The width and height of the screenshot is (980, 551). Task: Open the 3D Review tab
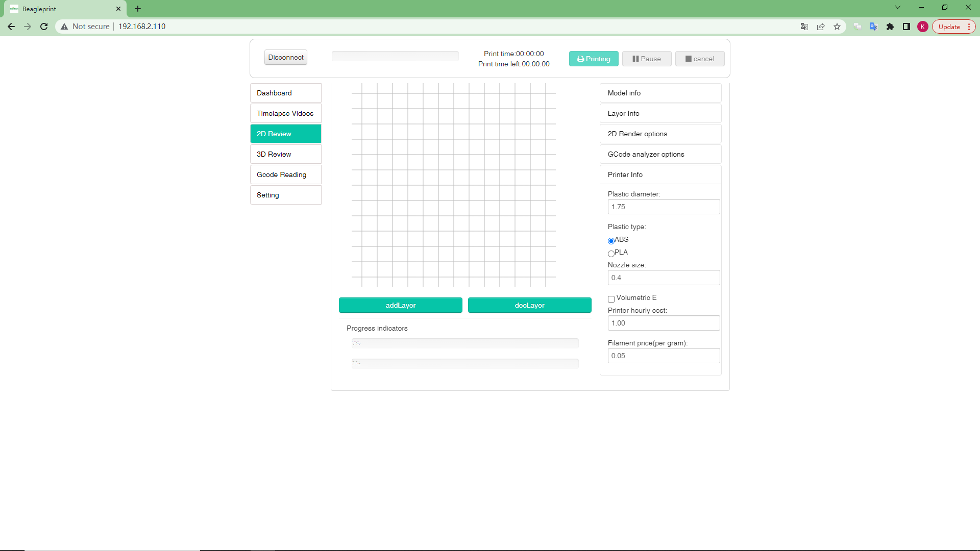(x=285, y=154)
